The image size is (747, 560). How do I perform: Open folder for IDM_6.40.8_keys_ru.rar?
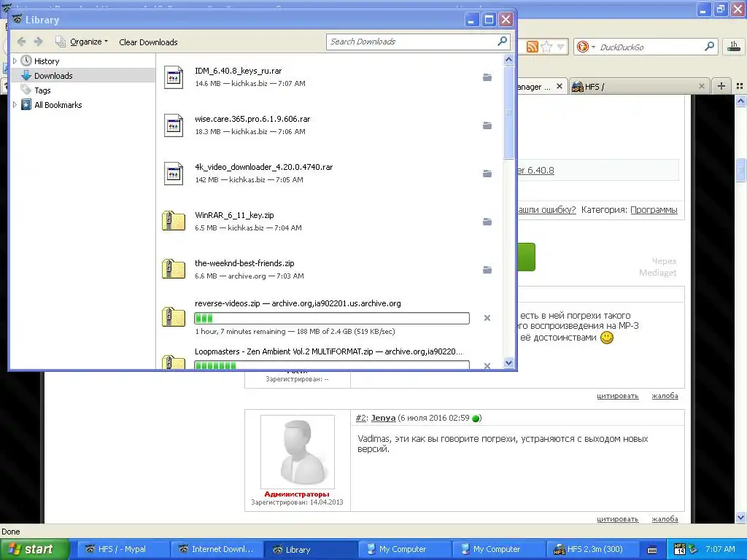point(487,77)
